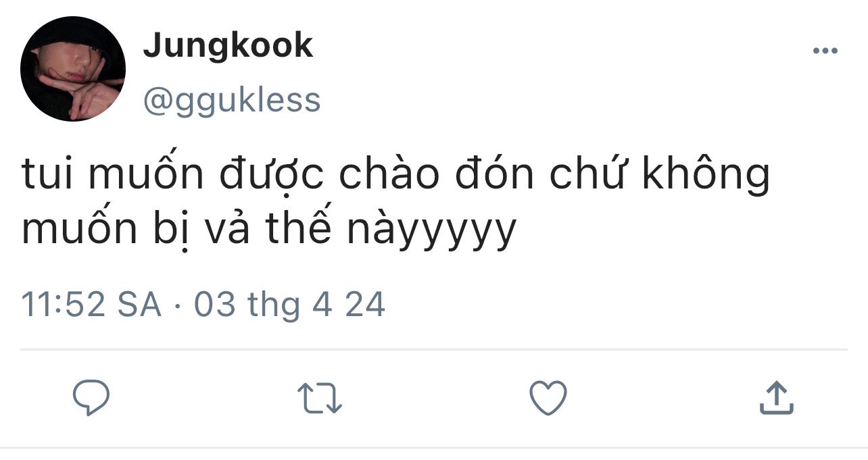868x460 pixels.
Task: Expand the tweet overflow menu ellipsis
Action: tap(825, 51)
